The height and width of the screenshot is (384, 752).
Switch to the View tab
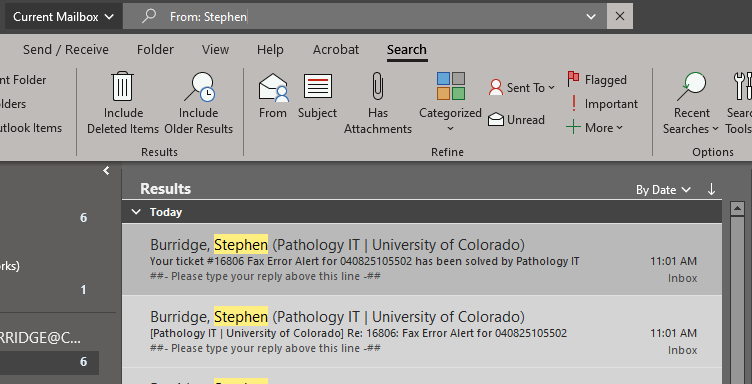click(x=215, y=50)
